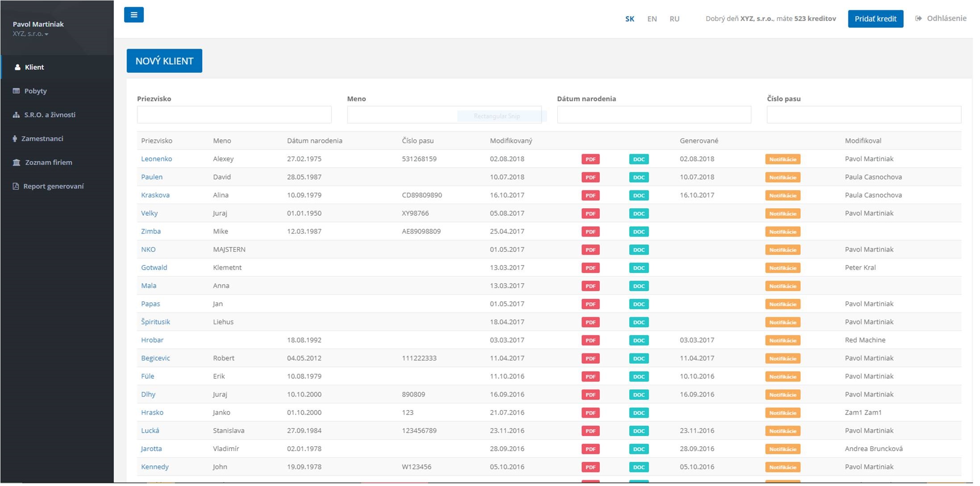Viewport: 980px width, 486px height.
Task: Download PDF for Paulen
Action: pos(590,177)
